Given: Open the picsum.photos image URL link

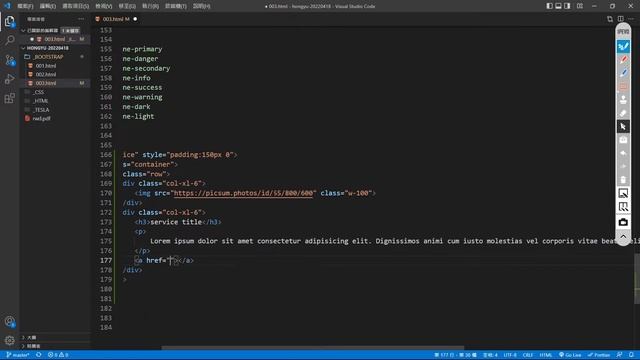Looking at the screenshot, I should (x=244, y=193).
